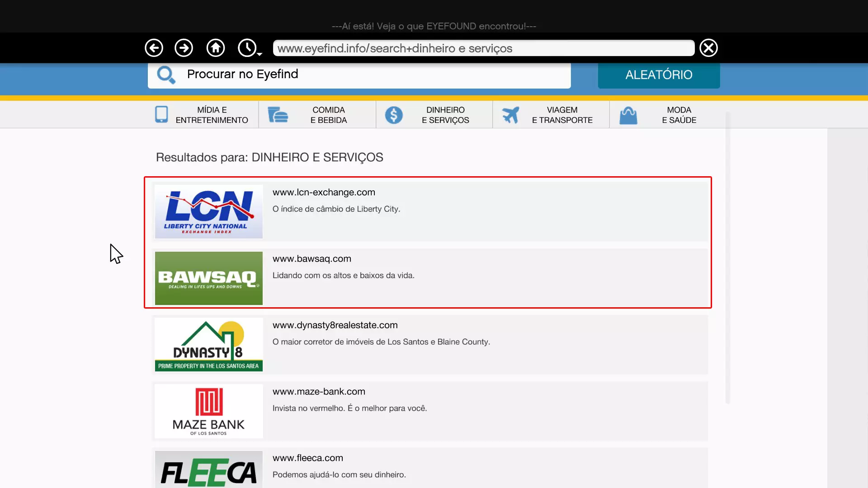Open the www.bawsaq.com link

[x=311, y=259]
